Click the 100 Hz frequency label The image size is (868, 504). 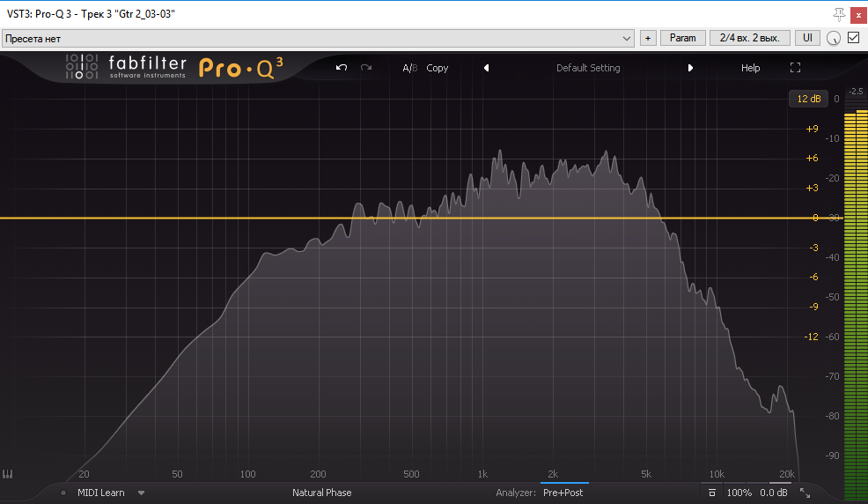(247, 474)
